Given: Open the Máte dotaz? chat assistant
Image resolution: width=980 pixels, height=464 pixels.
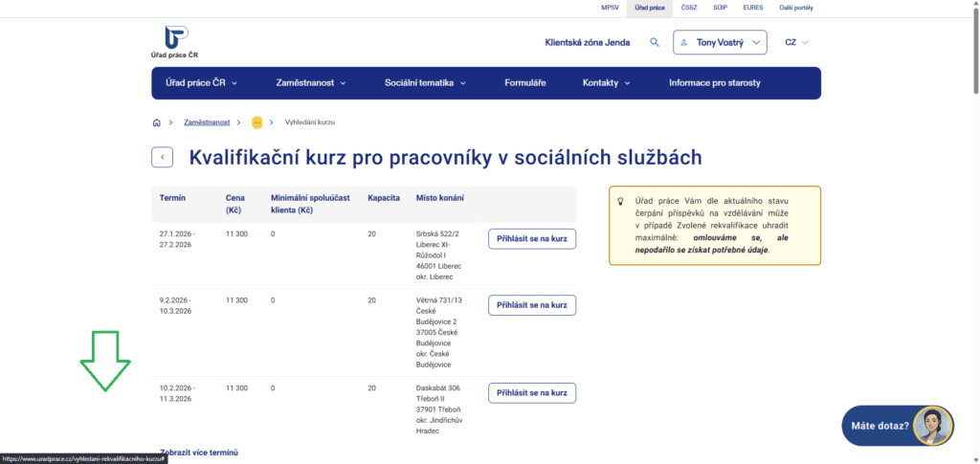Looking at the screenshot, I should pyautogui.click(x=898, y=426).
